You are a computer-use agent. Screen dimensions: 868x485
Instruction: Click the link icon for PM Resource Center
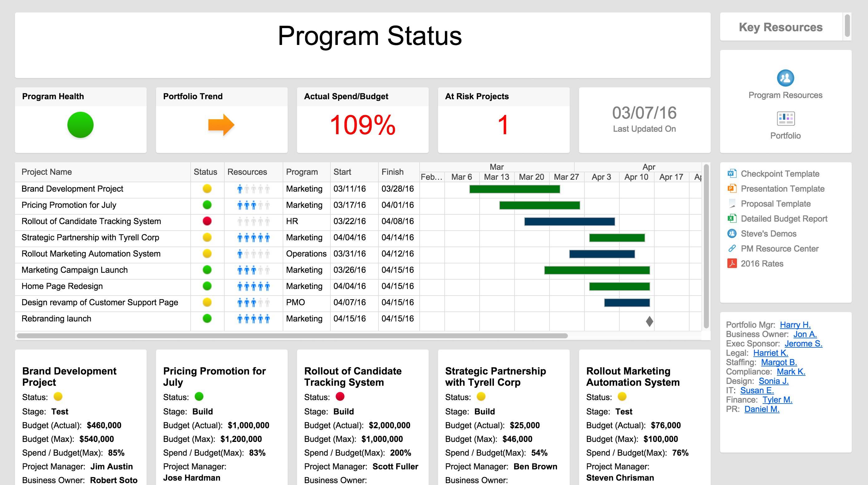732,248
